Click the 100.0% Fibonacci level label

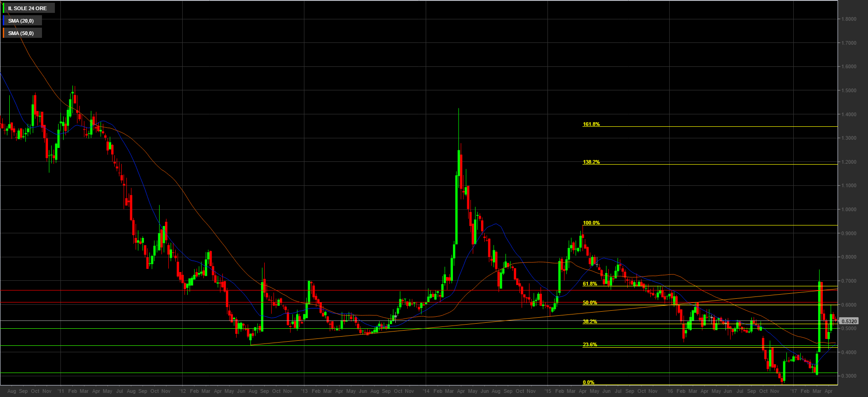tap(591, 223)
